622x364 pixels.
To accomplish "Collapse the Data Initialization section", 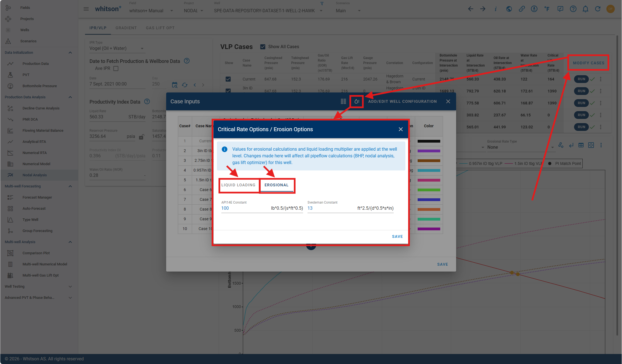I will 70,53.
